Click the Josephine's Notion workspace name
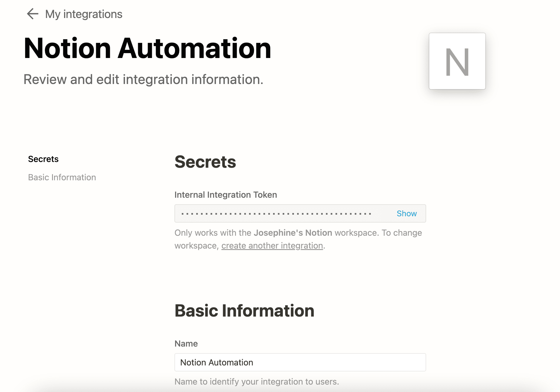 coord(293,233)
